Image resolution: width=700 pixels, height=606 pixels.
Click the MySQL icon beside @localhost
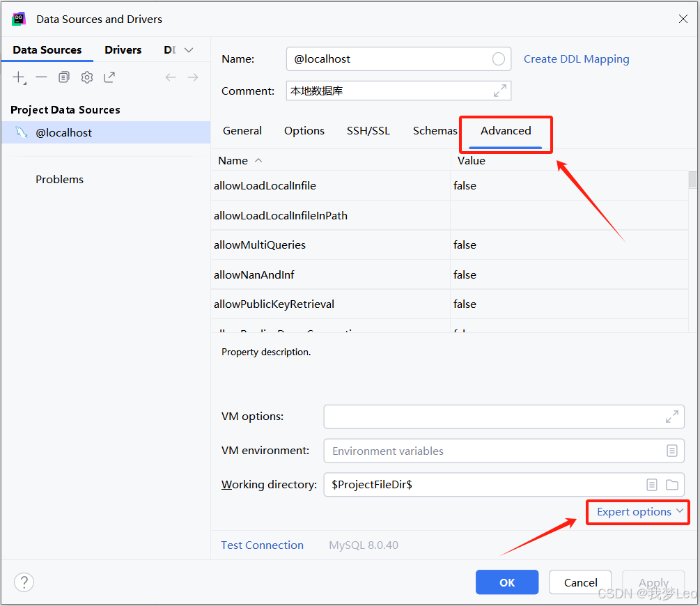point(21,132)
